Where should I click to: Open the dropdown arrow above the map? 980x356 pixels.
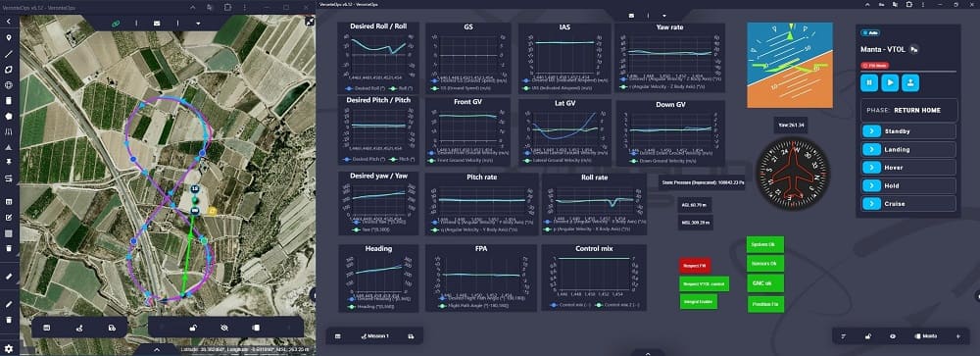(198, 24)
